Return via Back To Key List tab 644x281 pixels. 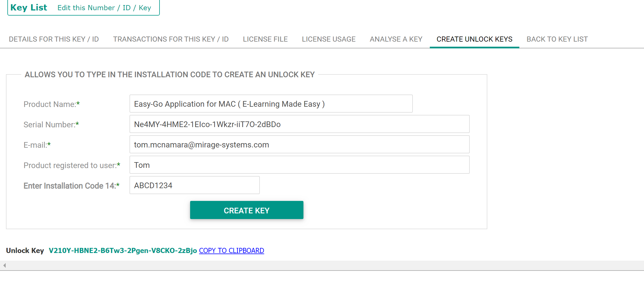[557, 39]
